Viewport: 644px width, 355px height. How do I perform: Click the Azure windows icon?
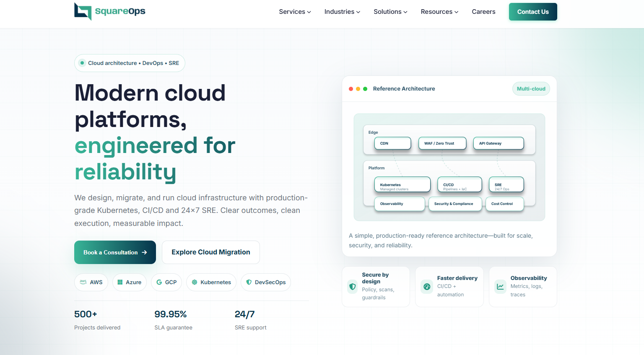click(x=120, y=282)
